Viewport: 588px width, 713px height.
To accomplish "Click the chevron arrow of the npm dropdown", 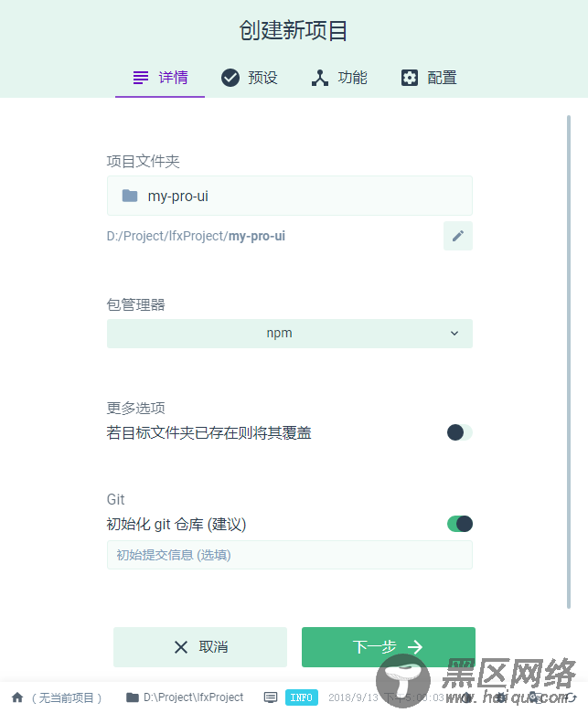I will (454, 334).
